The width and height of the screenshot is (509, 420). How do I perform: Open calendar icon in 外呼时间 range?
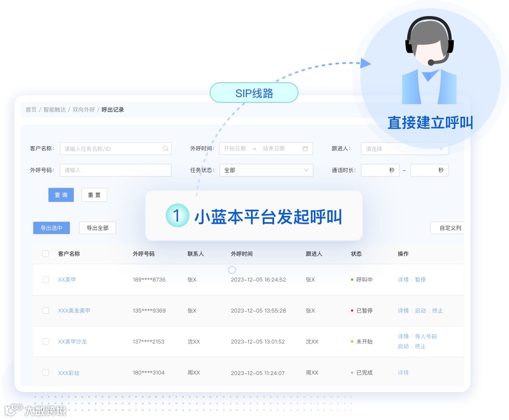click(305, 148)
